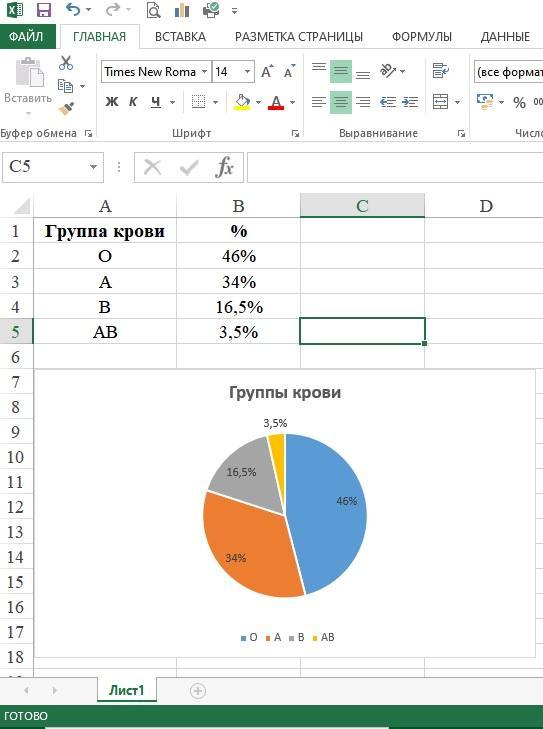Switch to the ВСТАВКА ribbon tab
This screenshot has width=543, height=729.
[180, 37]
